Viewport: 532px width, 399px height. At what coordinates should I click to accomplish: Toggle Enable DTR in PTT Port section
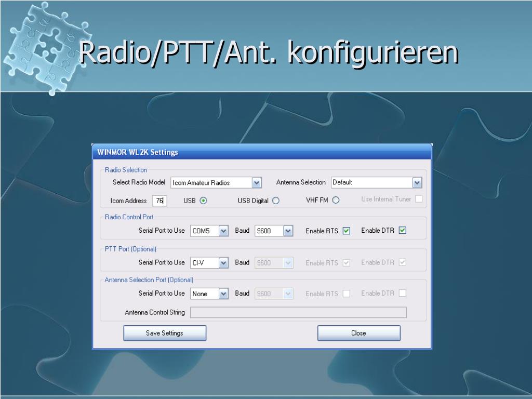403,262
